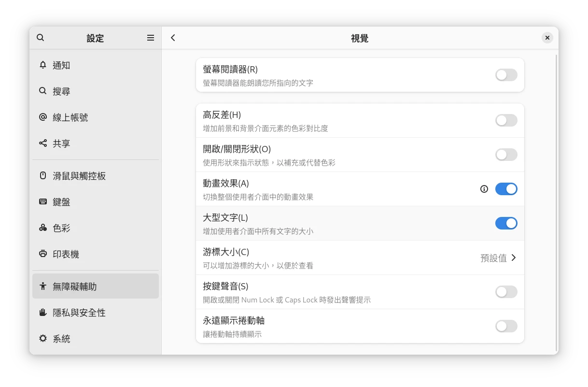
Task: Turn on 按鍵聲音 key sounds
Action: click(x=506, y=291)
